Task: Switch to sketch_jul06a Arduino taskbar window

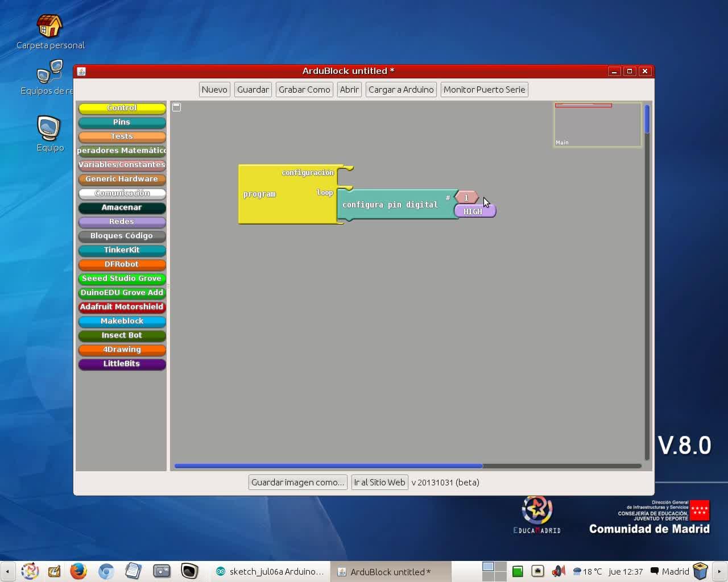Action: [270, 572]
